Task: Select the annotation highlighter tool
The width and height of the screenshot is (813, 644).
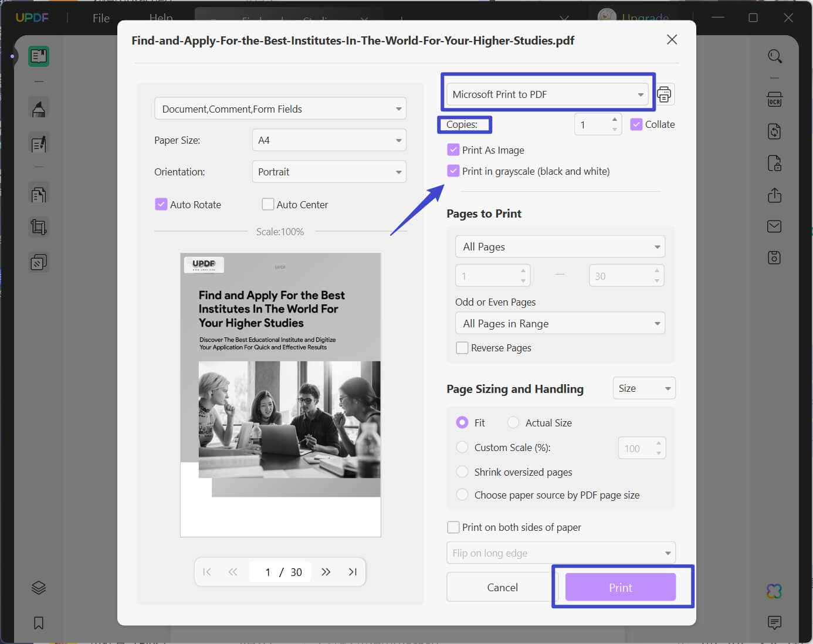Action: tap(38, 107)
